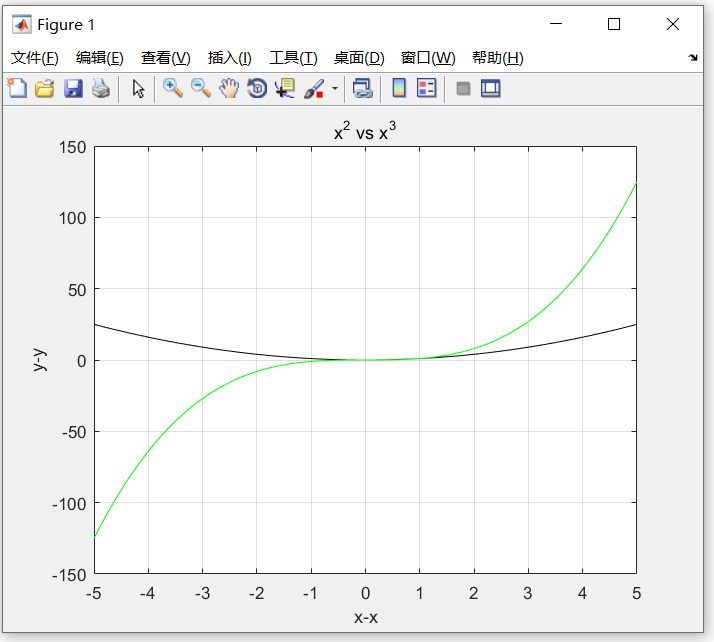Select the Pan hand tool

pos(229,88)
